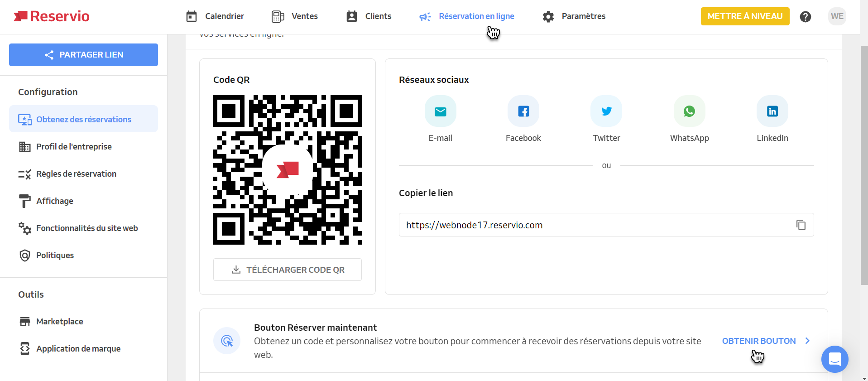Click OBTENIR BOUTON link
This screenshot has width=868, height=381.
coord(759,341)
